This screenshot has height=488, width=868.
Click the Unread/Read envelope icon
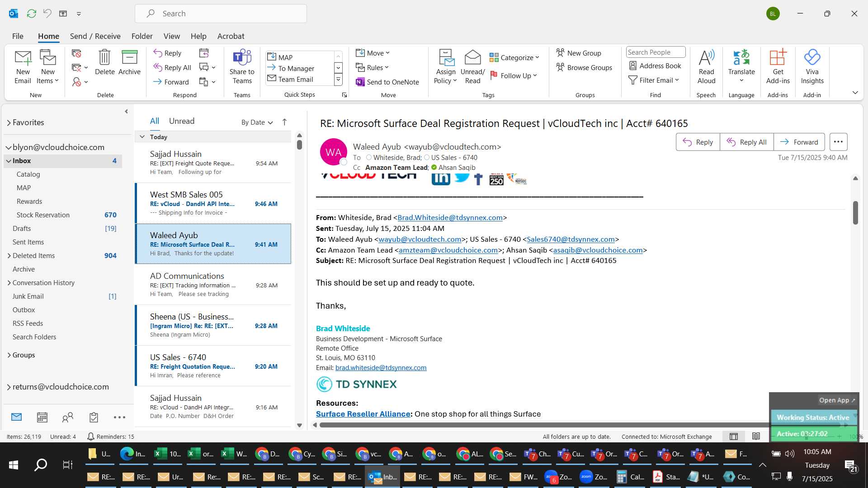click(x=472, y=66)
